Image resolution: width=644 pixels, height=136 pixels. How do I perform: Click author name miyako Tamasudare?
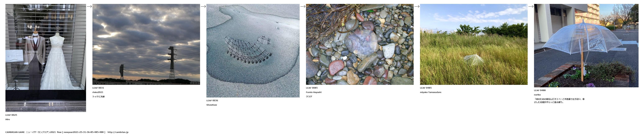(x=431, y=92)
